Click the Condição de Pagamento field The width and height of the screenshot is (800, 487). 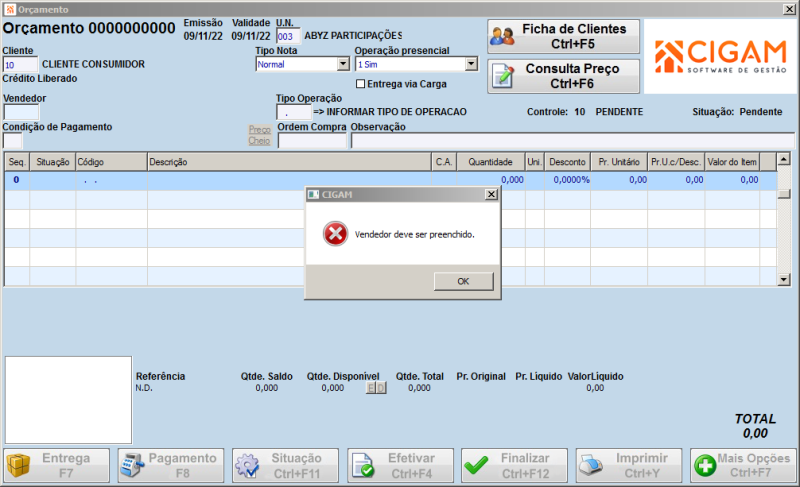tap(13, 140)
